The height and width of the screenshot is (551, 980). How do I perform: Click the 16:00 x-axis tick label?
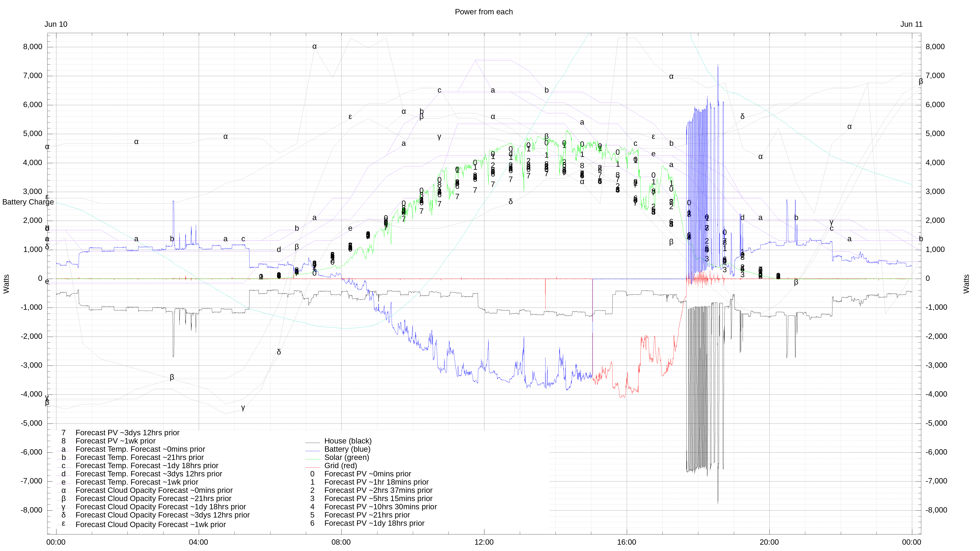pos(627,542)
